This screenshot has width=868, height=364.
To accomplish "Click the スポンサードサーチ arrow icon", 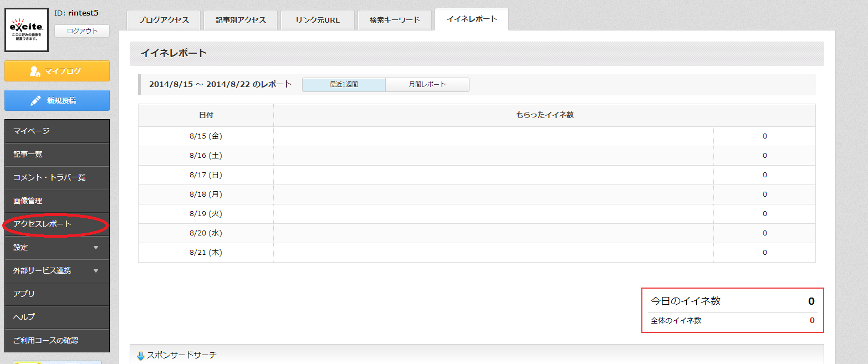I will click(141, 356).
